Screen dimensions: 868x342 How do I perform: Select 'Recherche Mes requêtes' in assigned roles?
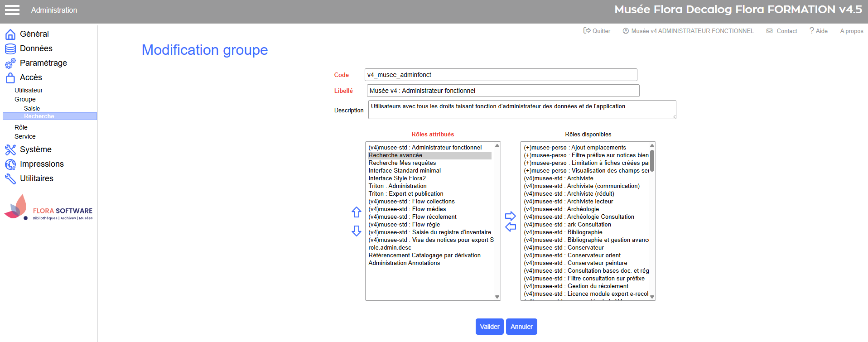402,163
